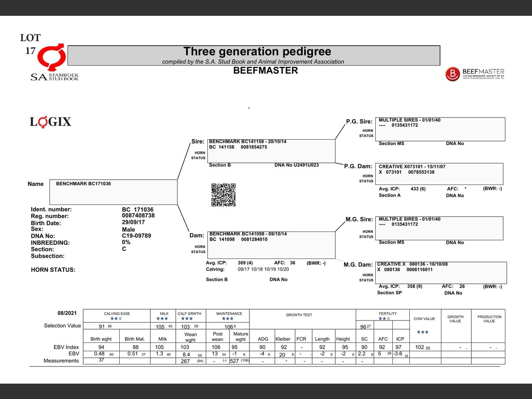Click the Growth Test column header
Screen dimensions: 532x399
tap(299, 315)
